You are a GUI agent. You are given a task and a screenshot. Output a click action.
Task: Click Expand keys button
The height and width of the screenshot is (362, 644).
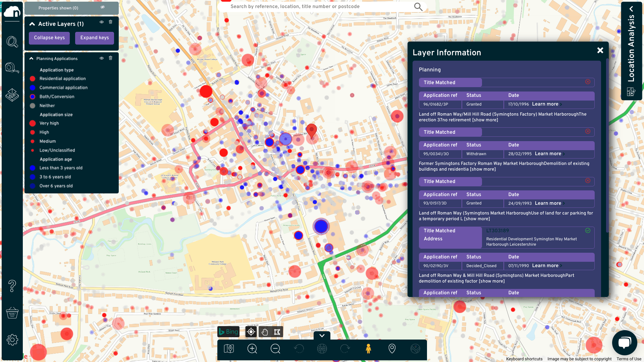pyautogui.click(x=95, y=38)
